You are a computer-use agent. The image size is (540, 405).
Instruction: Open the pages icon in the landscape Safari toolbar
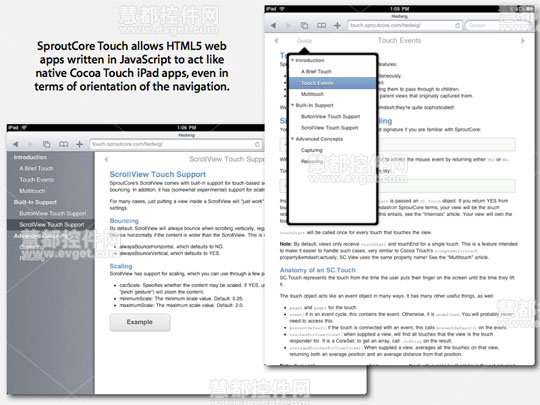click(x=46, y=144)
